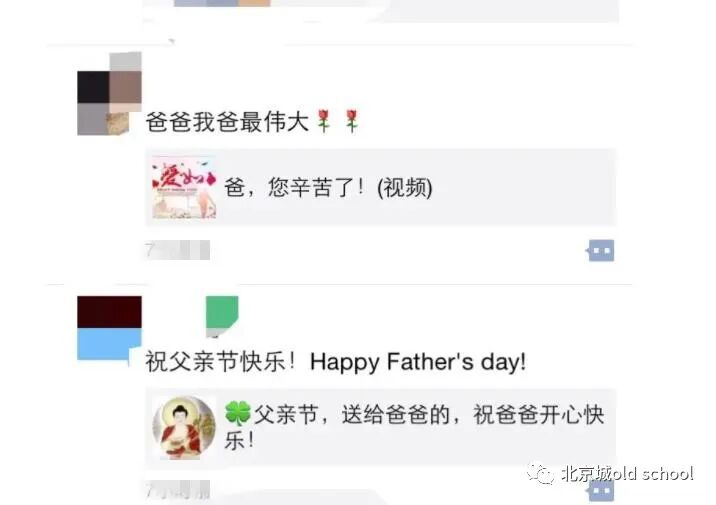The width and height of the screenshot is (716, 505).
Task: Tap the first poster's pixelated avatar
Action: [110, 94]
